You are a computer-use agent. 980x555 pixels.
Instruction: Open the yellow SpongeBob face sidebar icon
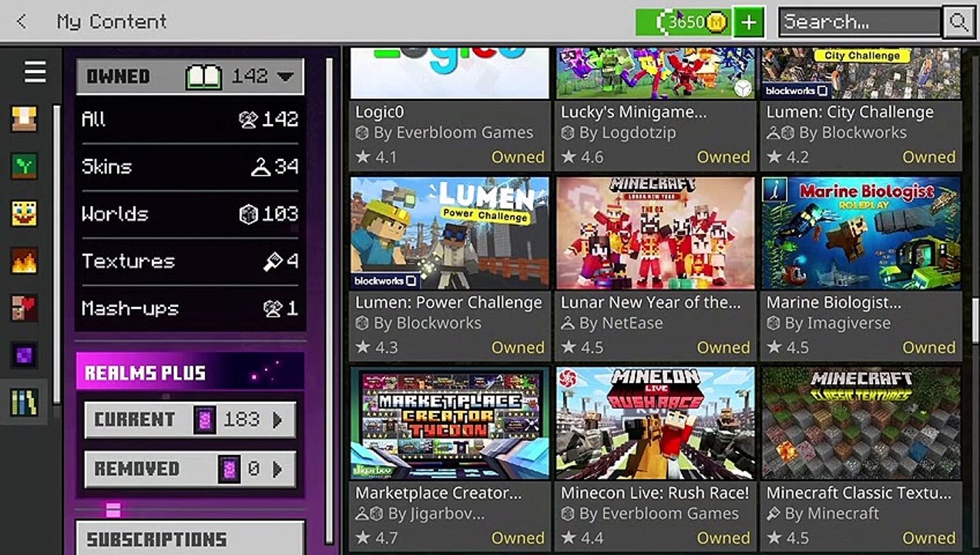(24, 214)
